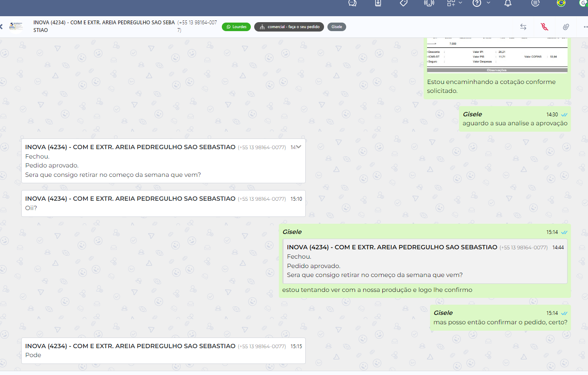
Task: Click the 'comercial - faça o seu pedido' tag
Action: point(289,27)
